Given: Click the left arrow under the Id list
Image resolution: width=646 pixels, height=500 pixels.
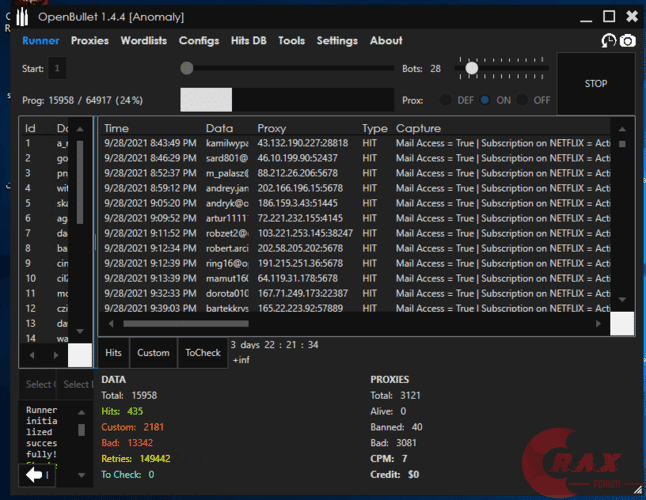Looking at the screenshot, I should (x=30, y=355).
